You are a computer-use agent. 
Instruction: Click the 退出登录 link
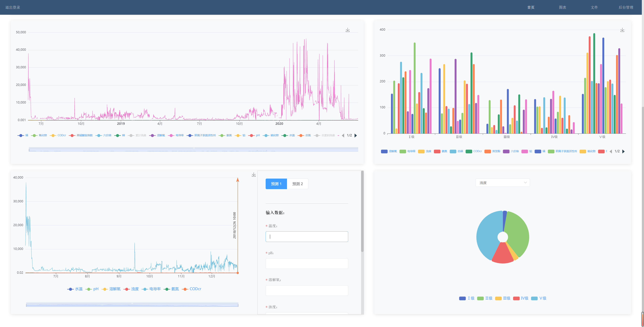[x=13, y=7]
